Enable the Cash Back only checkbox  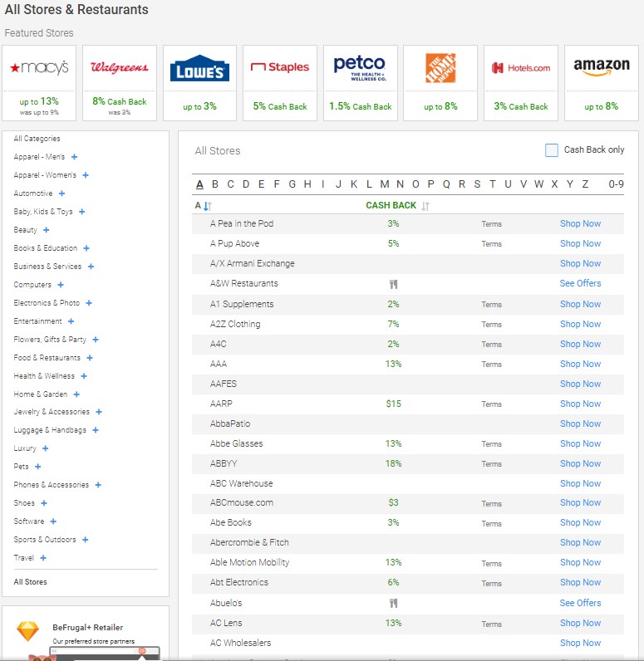[x=552, y=150]
